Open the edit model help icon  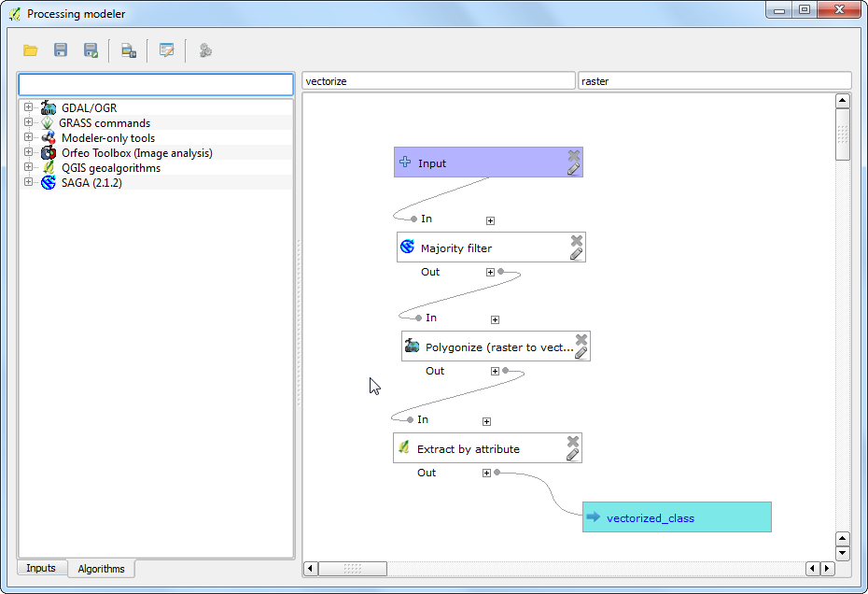[167, 50]
